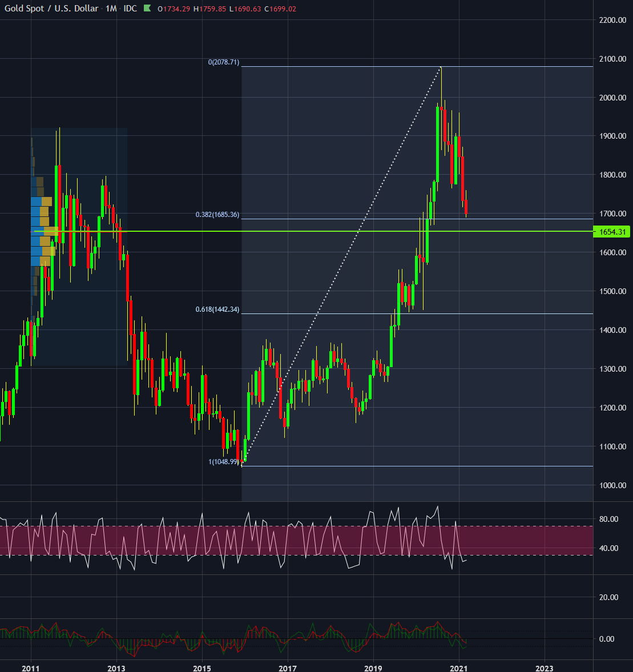
Task: Select the green horizontal line on the chart
Action: 314,231
